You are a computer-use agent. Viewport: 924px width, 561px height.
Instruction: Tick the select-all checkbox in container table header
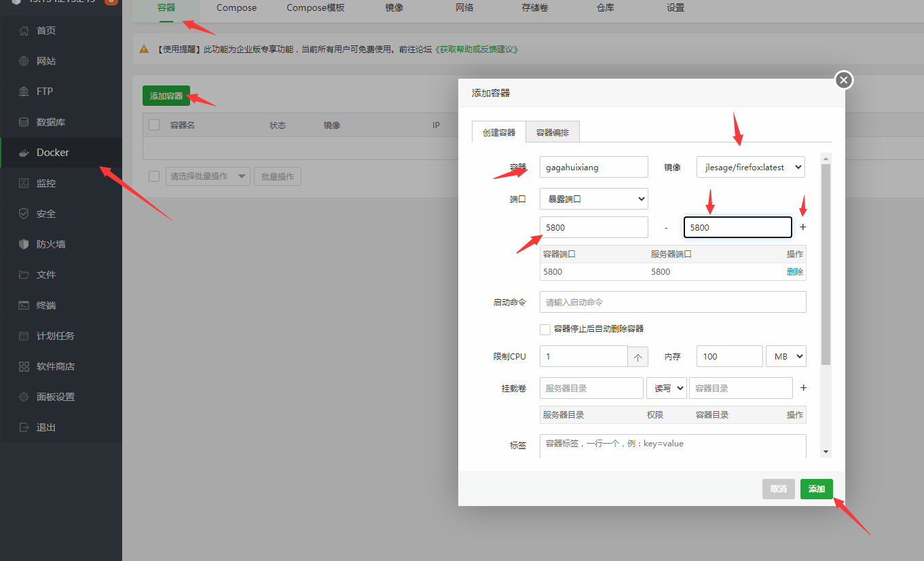coord(154,125)
